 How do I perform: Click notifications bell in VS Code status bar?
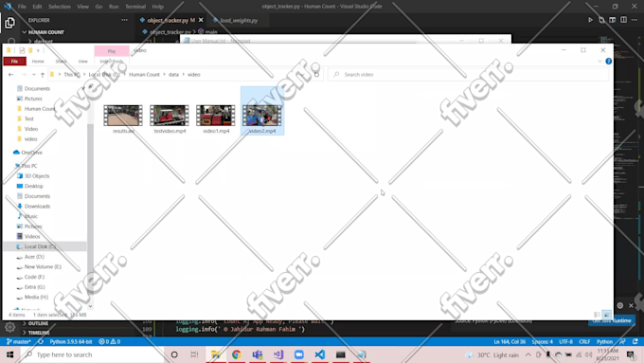pos(635,341)
